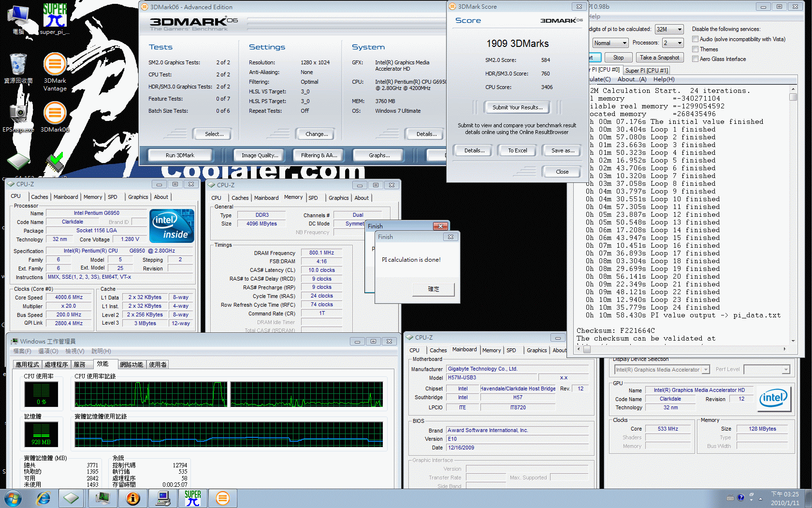
Task: Switch to Task Manager taskbar button
Action: (102, 498)
